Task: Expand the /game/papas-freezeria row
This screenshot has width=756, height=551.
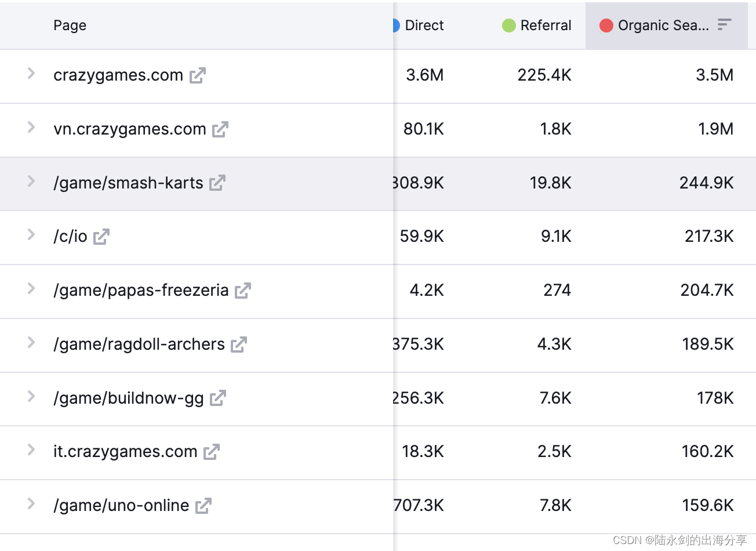Action: (31, 289)
